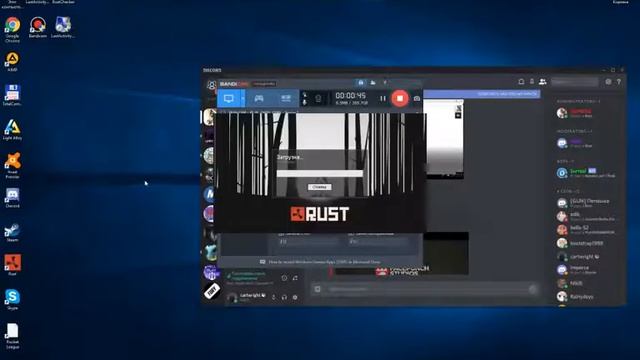The width and height of the screenshot is (640, 360).
Task: Open Light Alloy desktop shortcut
Action: [x=12, y=130]
